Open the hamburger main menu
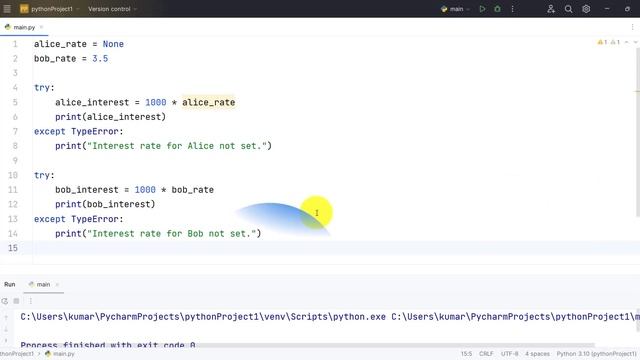Viewport: 640px width, 360px height. pyautogui.click(x=7, y=9)
